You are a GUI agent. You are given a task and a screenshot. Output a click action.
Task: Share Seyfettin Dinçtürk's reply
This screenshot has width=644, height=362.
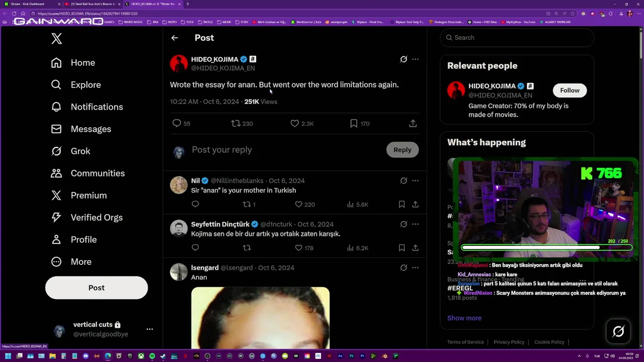[415, 248]
